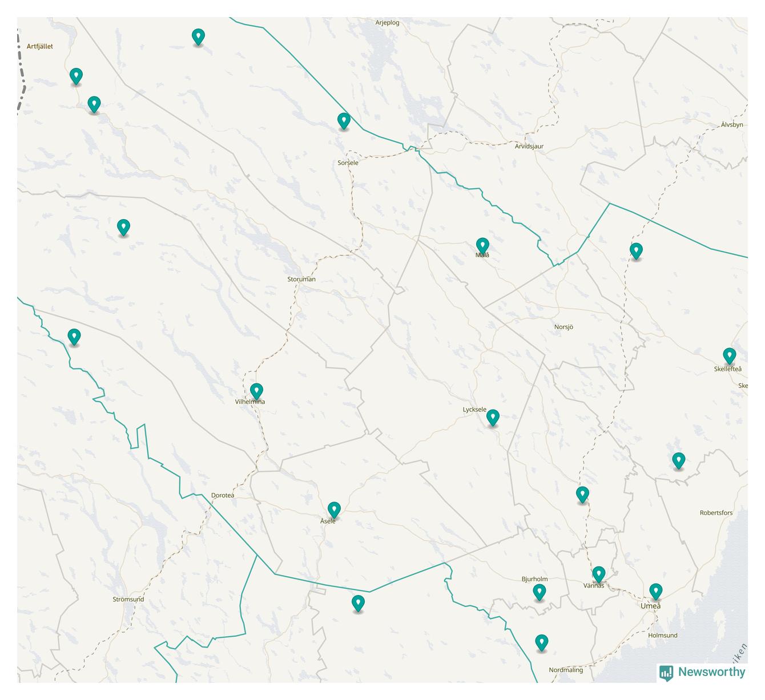765x700 pixels.
Task: Click the Strömsund town label
Action: click(x=128, y=600)
